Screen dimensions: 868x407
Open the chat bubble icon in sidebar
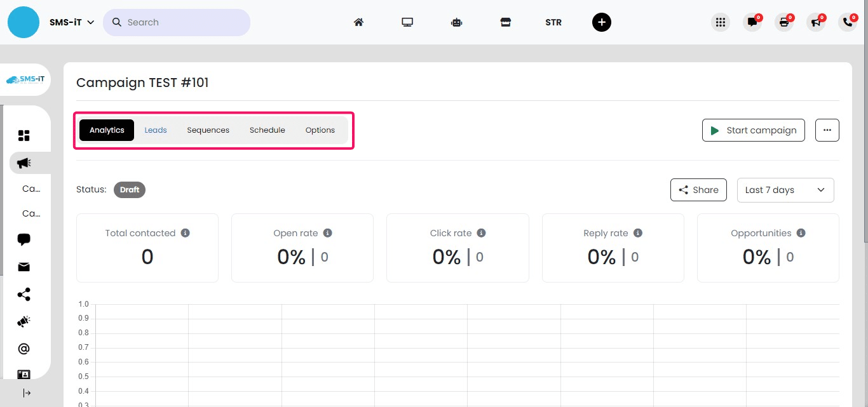coord(24,239)
